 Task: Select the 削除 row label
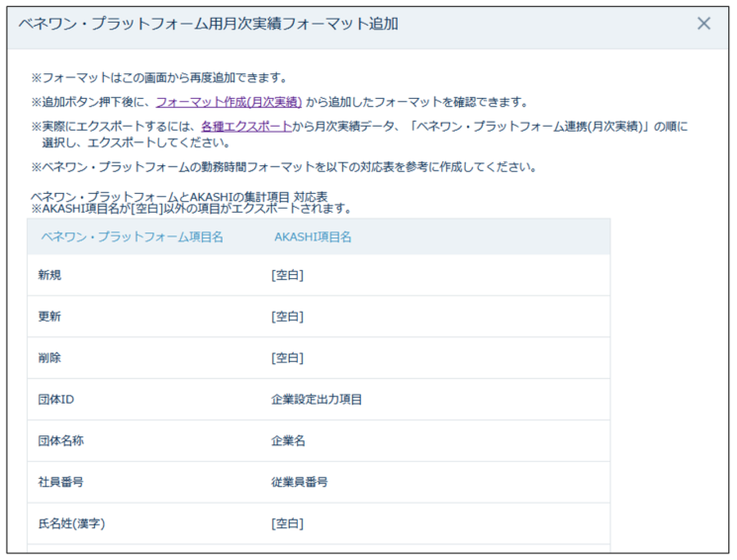coord(49,358)
